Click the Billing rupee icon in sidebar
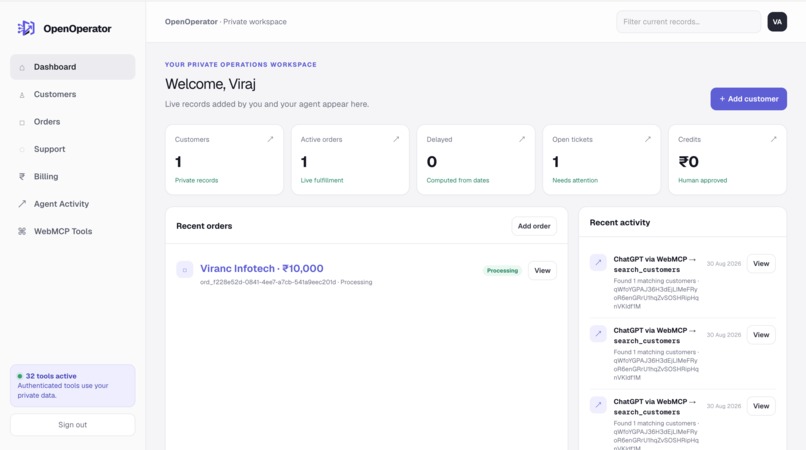The image size is (806, 450). 22,176
